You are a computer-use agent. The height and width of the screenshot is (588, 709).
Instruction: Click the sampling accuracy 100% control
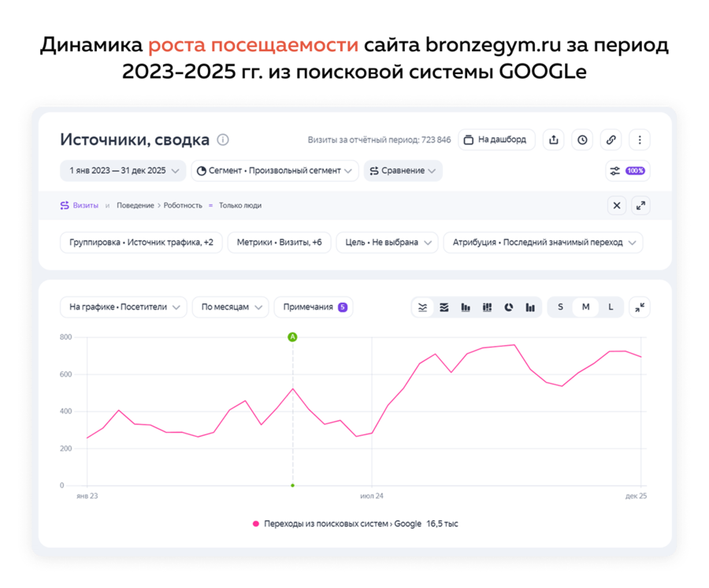[x=628, y=170]
